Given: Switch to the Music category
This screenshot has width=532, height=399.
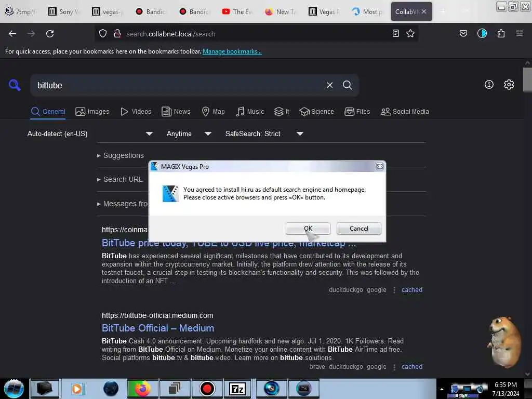Looking at the screenshot, I should coord(250,112).
